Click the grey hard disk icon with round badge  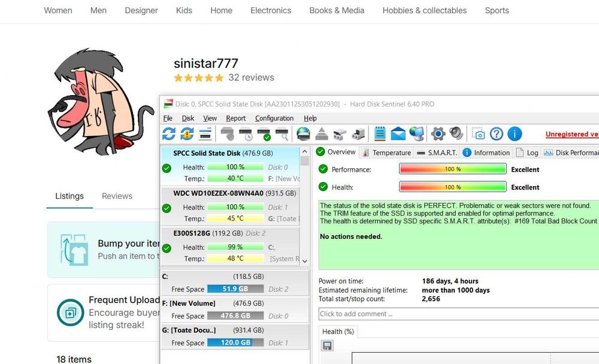[227, 134]
